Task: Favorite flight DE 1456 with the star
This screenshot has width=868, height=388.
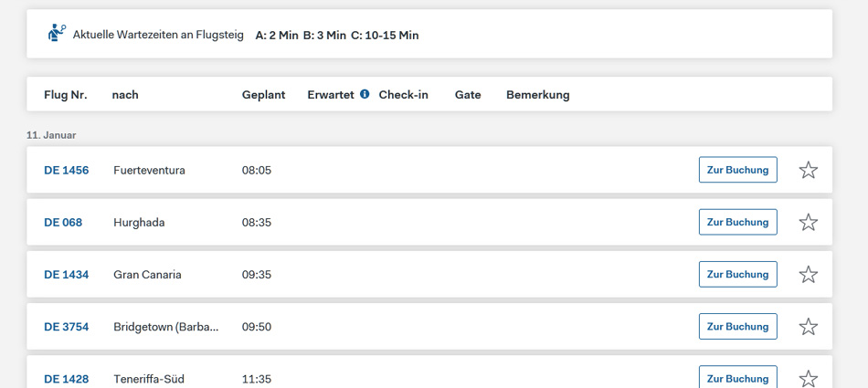Action: (809, 170)
